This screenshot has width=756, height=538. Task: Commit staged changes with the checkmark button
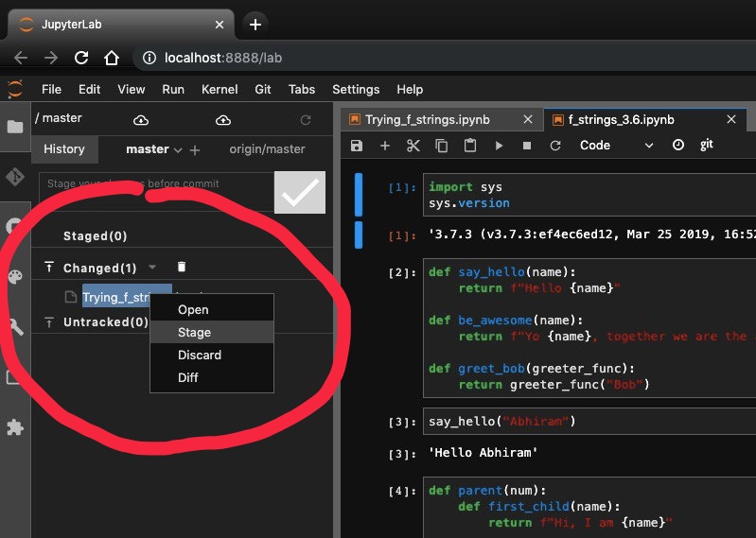[300, 192]
